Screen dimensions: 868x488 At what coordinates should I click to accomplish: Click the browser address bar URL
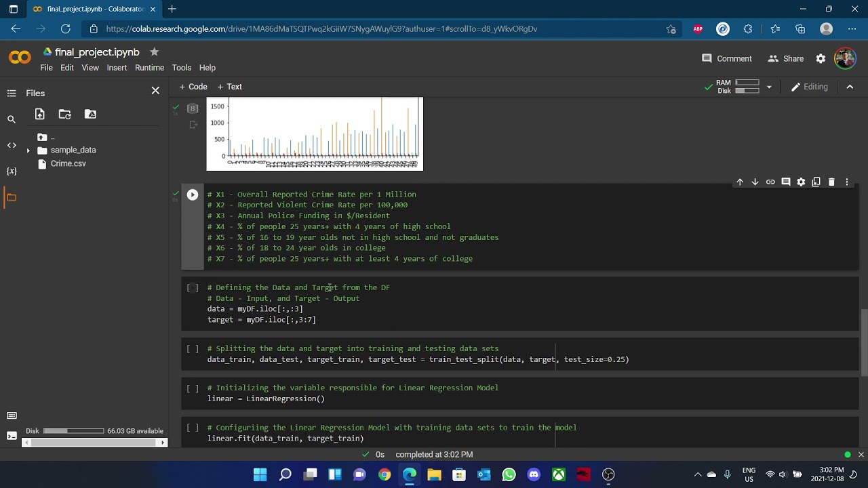coord(321,29)
